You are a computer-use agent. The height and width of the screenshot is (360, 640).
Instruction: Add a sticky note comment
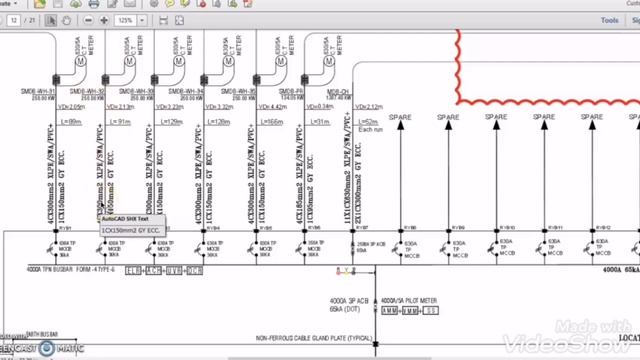coord(169,4)
